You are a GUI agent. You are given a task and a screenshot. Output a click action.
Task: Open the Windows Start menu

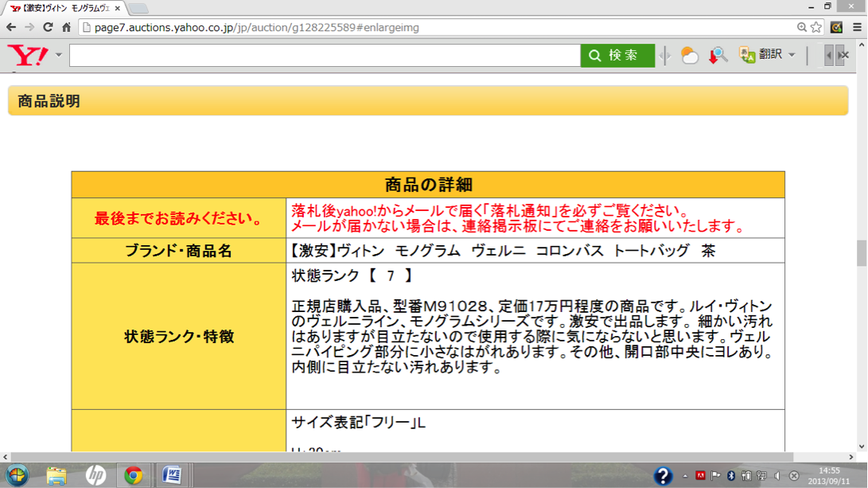pyautogui.click(x=18, y=475)
